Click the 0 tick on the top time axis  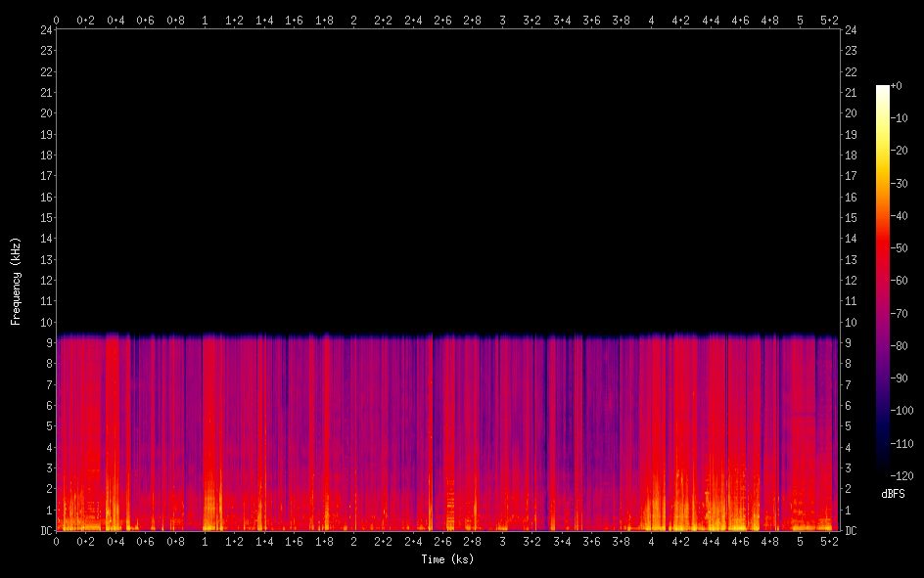56,19
